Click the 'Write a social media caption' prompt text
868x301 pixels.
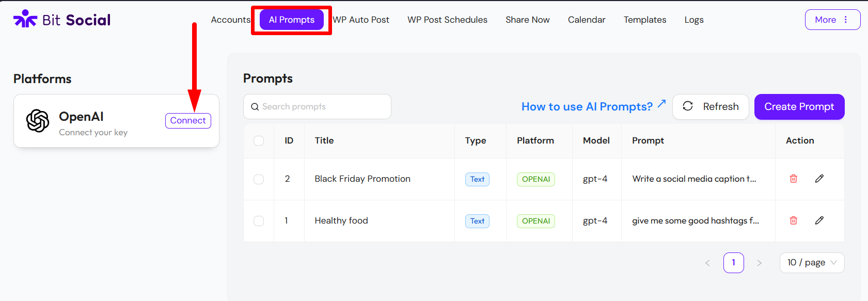694,179
